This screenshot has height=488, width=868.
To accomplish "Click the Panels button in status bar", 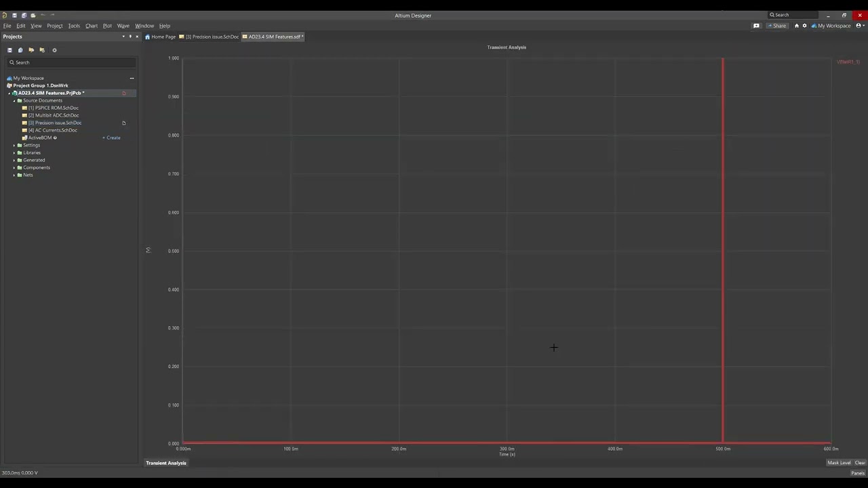I will 857,473.
